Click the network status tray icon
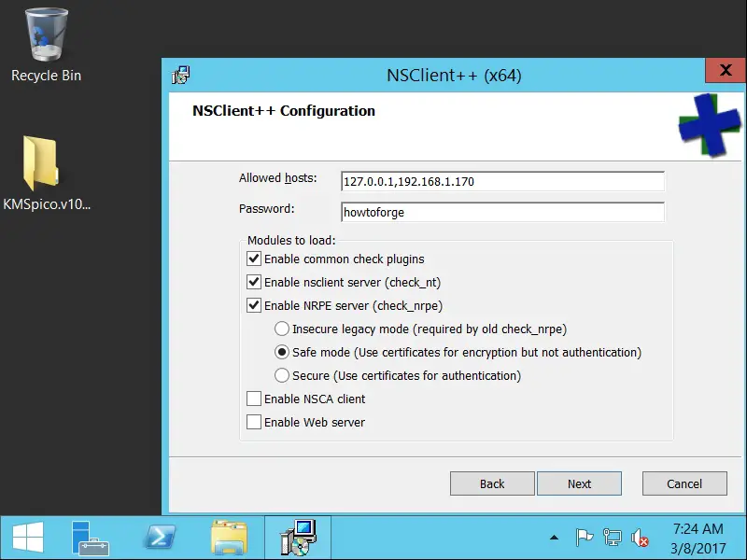 pyautogui.click(x=613, y=538)
